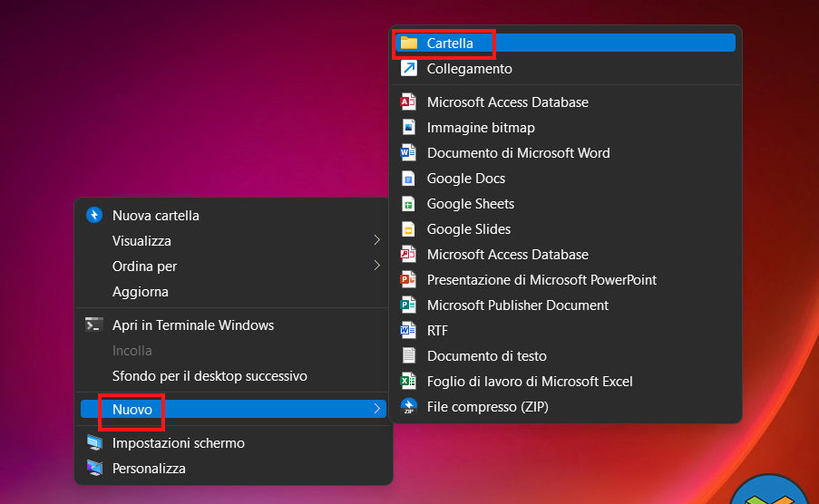Select the File compresso (ZIP) icon

409,407
